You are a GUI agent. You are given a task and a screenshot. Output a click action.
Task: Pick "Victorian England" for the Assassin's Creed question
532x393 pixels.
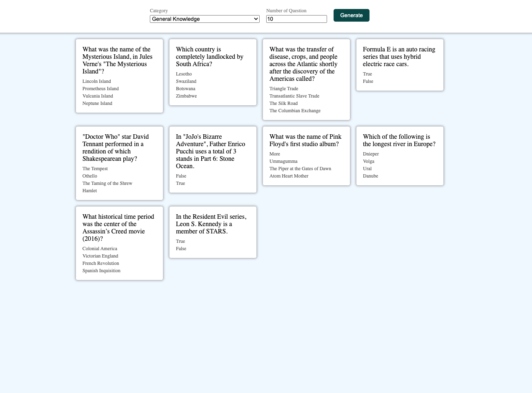click(x=100, y=256)
